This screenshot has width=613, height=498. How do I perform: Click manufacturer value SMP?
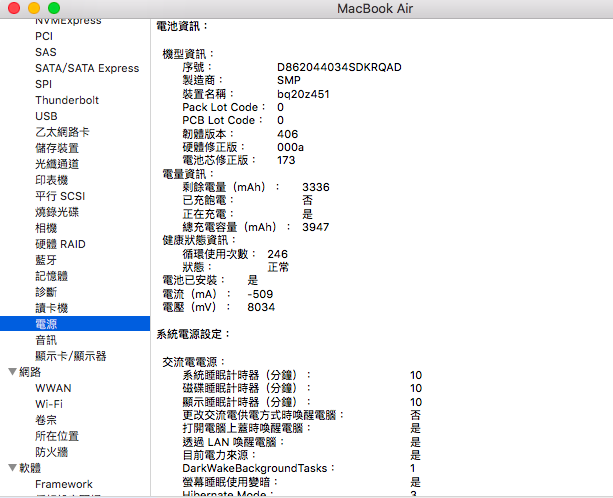[x=289, y=80]
